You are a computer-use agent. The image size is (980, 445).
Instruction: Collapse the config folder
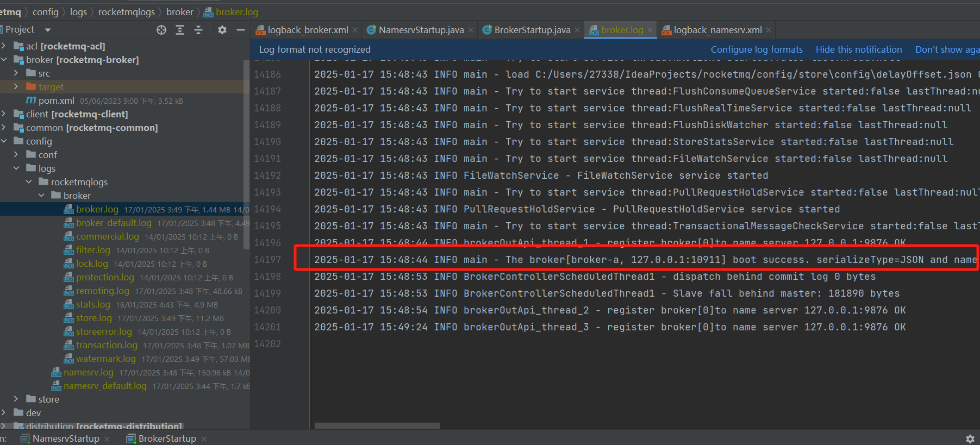4,141
